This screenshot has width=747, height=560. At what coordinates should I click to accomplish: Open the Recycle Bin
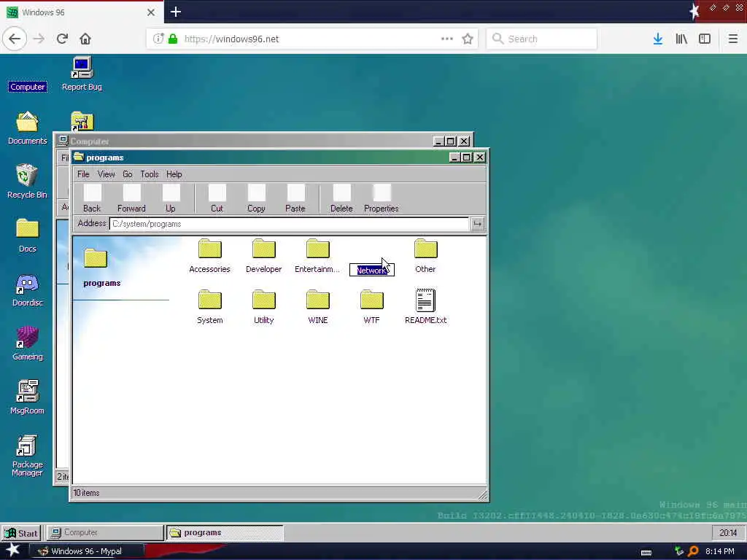[x=27, y=182]
